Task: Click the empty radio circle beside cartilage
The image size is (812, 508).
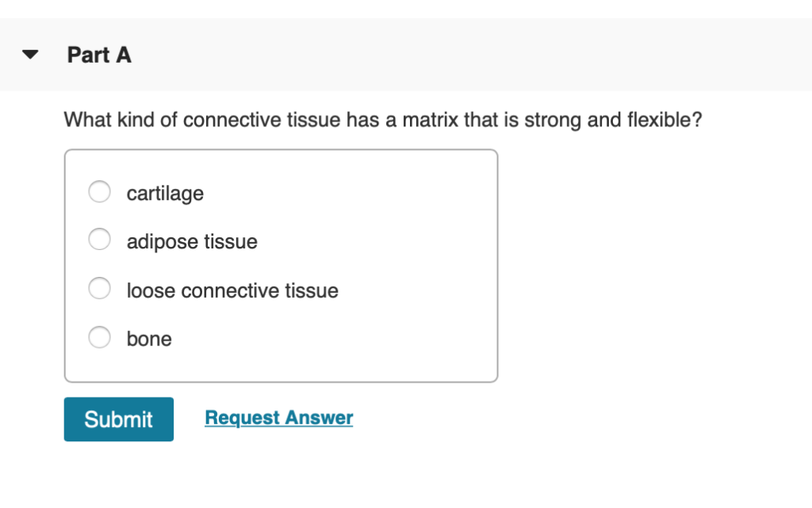Action: [x=99, y=192]
